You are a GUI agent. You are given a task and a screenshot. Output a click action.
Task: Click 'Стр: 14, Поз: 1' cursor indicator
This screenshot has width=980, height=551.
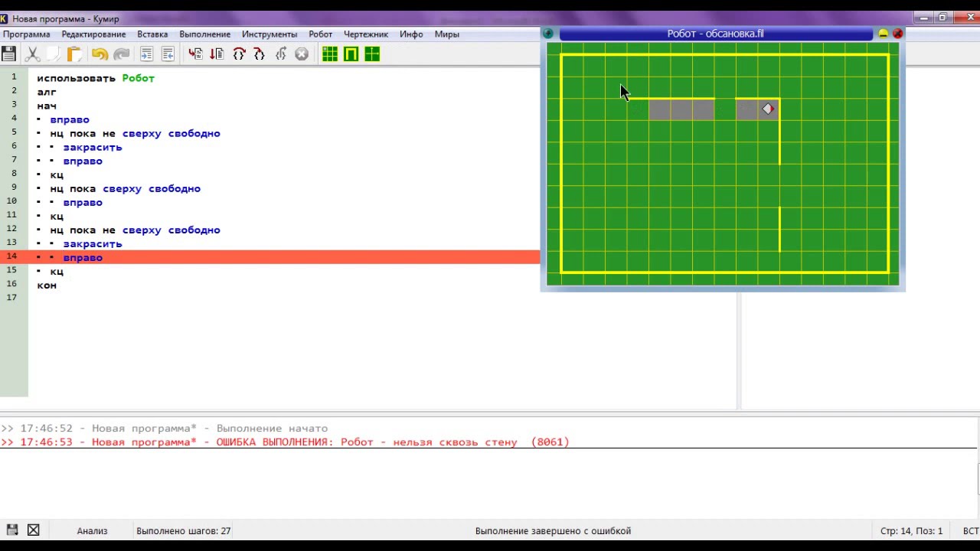coord(911,530)
